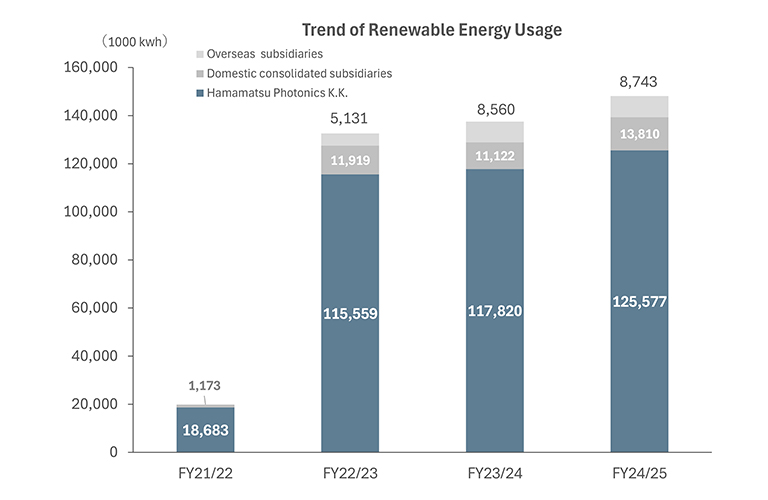Select the (1000 kwh) axis unit label

coord(133,41)
